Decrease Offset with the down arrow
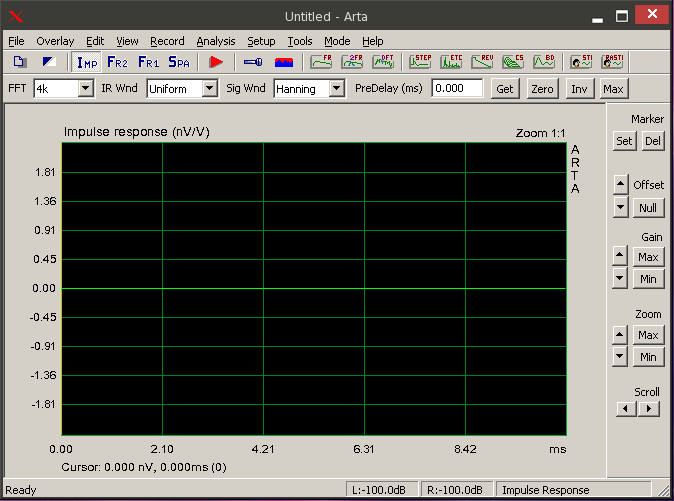 click(x=620, y=207)
